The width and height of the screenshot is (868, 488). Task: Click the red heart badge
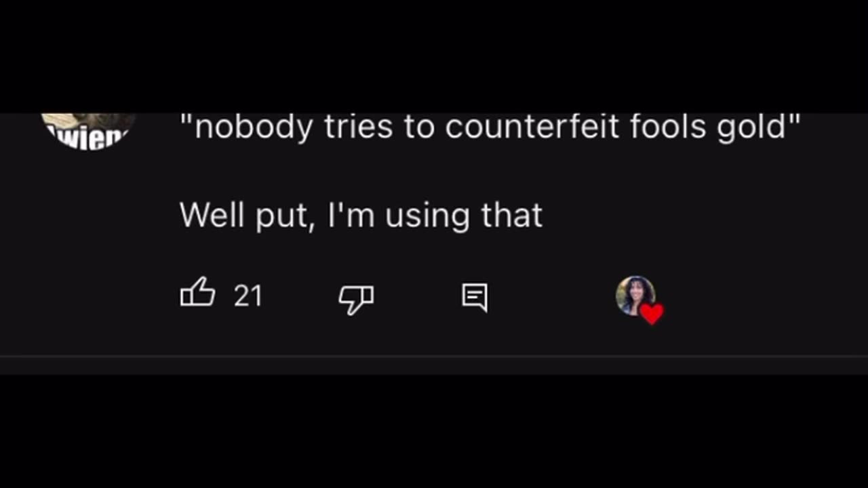click(652, 314)
